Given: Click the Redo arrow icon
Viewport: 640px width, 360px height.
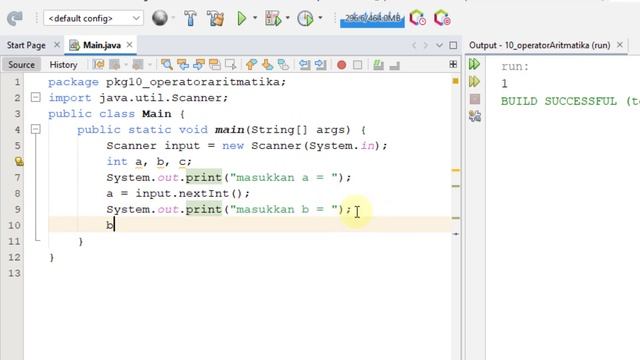Looking at the screenshot, I should (15, 18).
